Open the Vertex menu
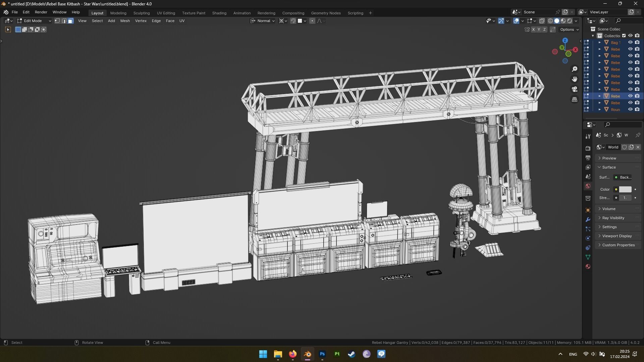 tap(141, 21)
